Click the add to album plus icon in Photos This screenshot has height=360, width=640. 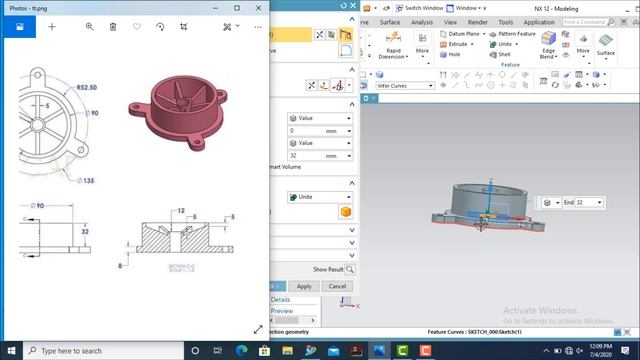[x=52, y=27]
